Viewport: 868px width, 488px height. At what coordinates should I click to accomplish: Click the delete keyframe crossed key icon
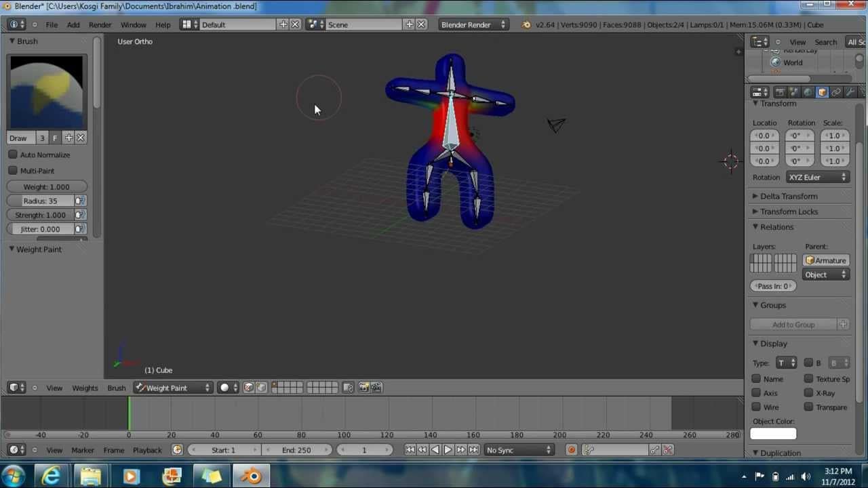tap(667, 450)
